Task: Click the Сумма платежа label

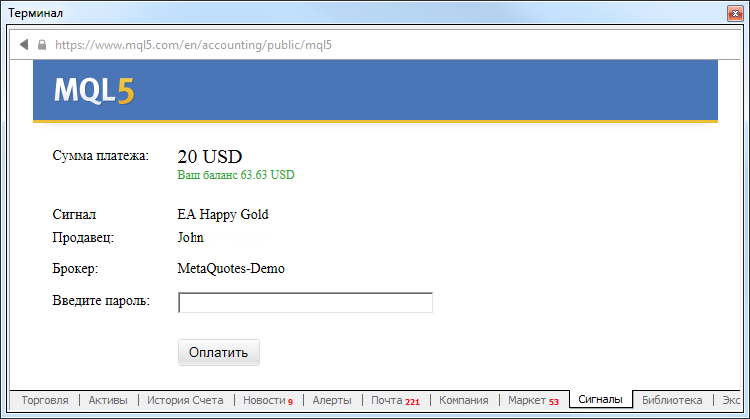Action: pyautogui.click(x=100, y=155)
